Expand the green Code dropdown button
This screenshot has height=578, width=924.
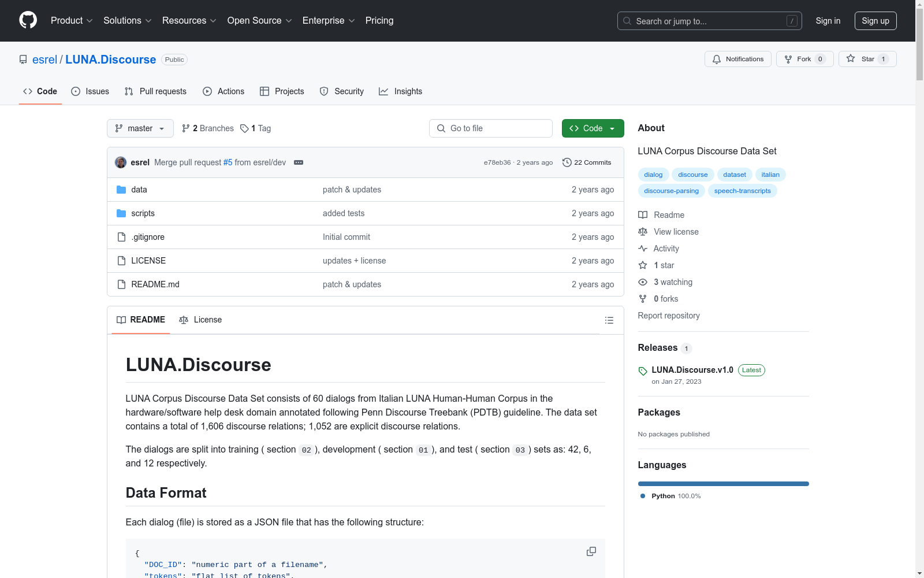tap(593, 128)
